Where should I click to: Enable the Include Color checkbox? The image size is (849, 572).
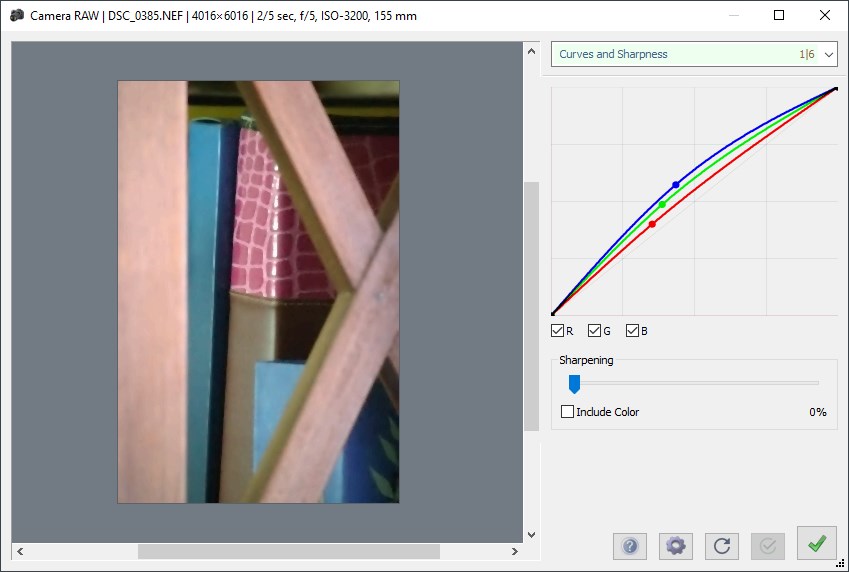(x=567, y=412)
